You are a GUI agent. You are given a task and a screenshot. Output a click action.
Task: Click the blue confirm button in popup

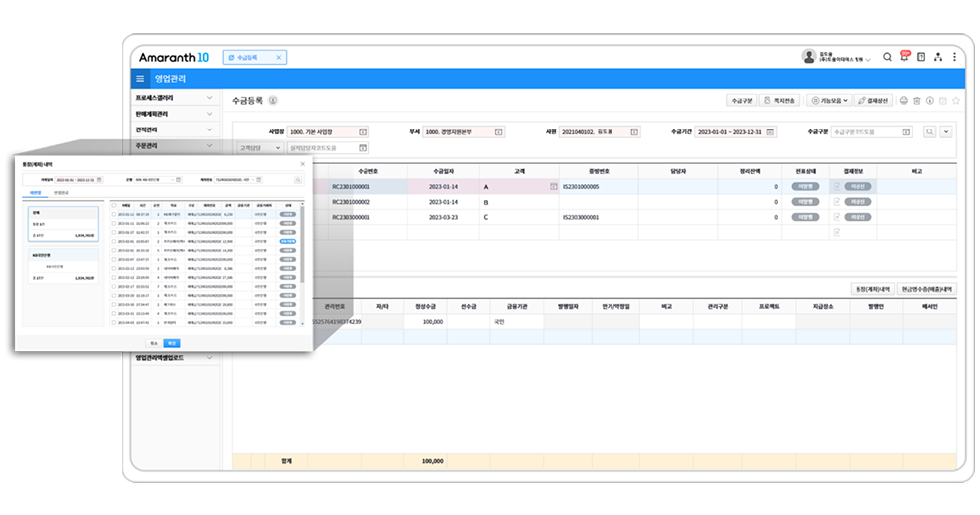[172, 343]
